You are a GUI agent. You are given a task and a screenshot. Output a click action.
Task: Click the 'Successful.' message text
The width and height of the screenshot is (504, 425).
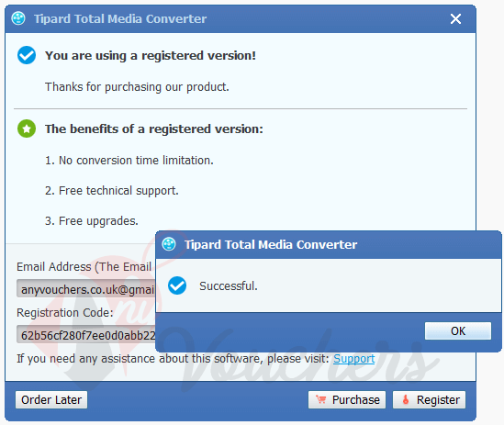tap(229, 285)
